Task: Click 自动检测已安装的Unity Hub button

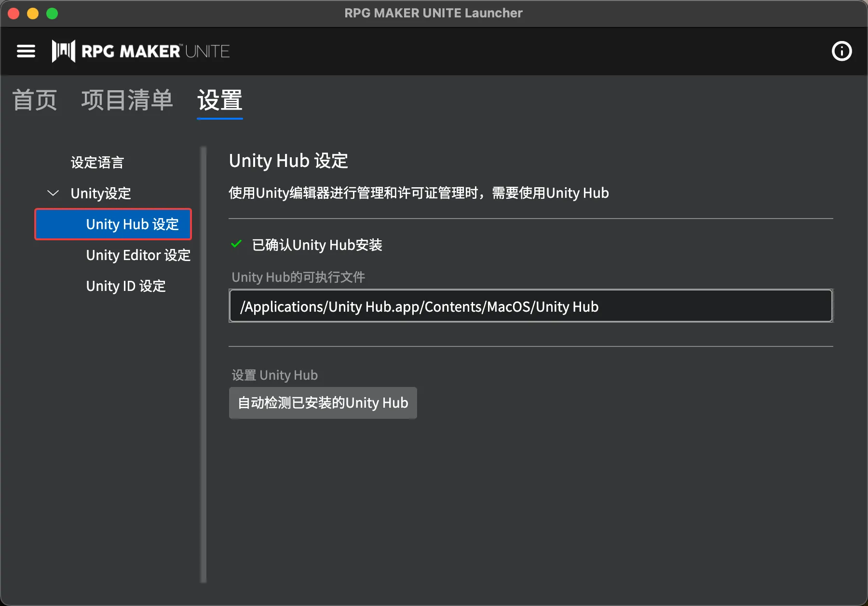Action: click(323, 403)
